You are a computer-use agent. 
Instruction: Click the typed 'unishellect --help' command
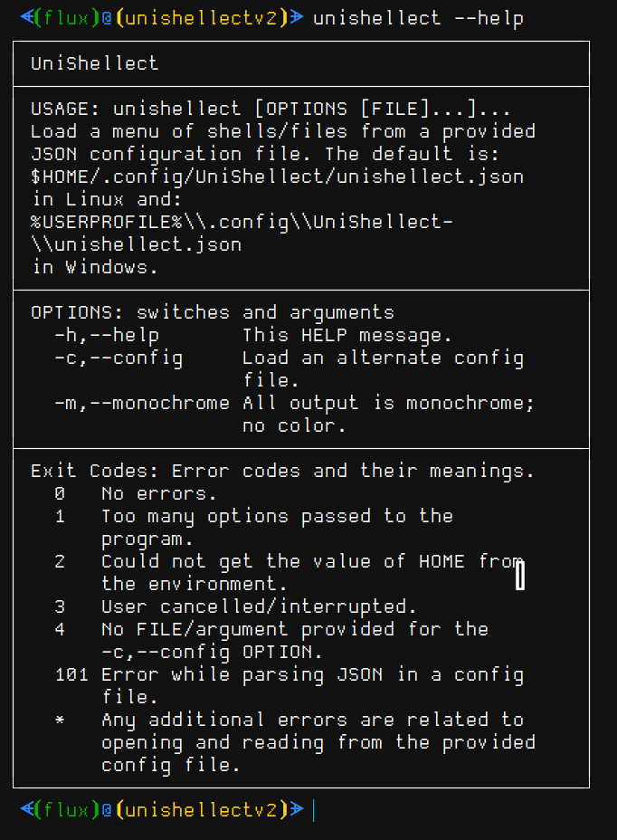pos(418,19)
